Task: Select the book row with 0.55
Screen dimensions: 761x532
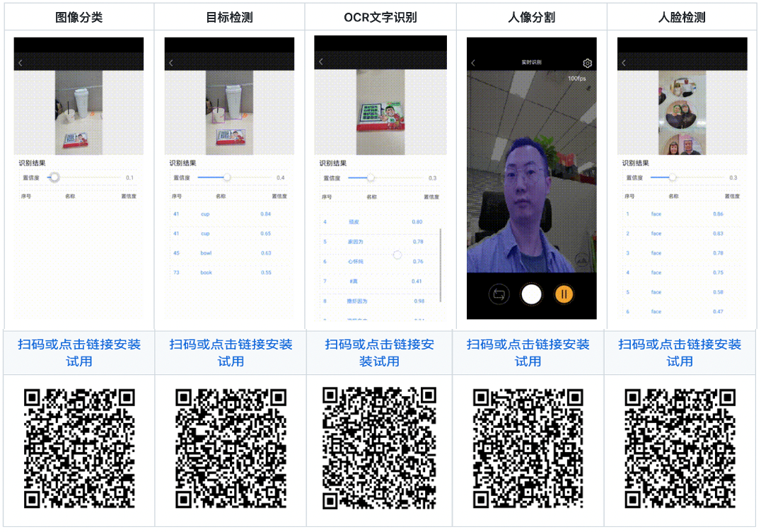Action: [x=229, y=272]
